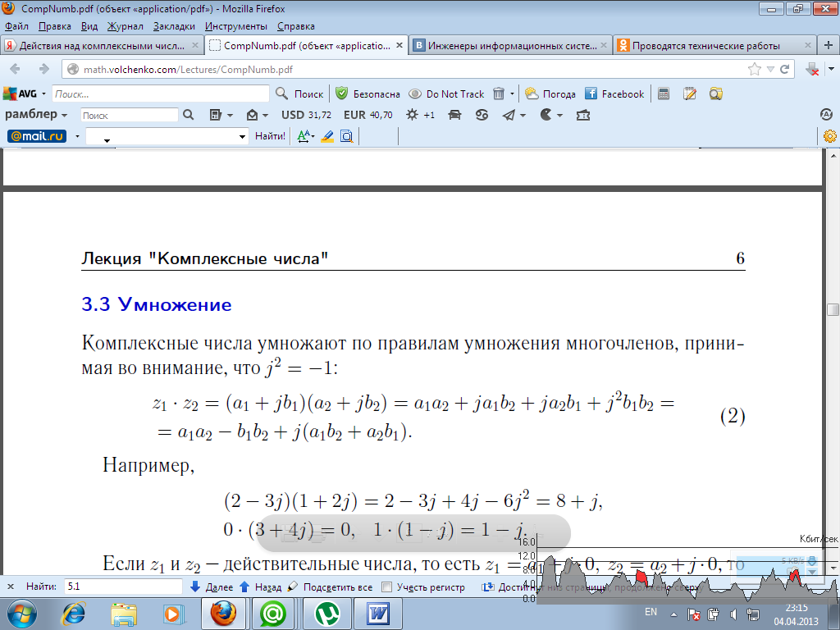The width and height of the screenshot is (840, 630).
Task: Click the Rambler weather sun icon
Action: [x=412, y=115]
